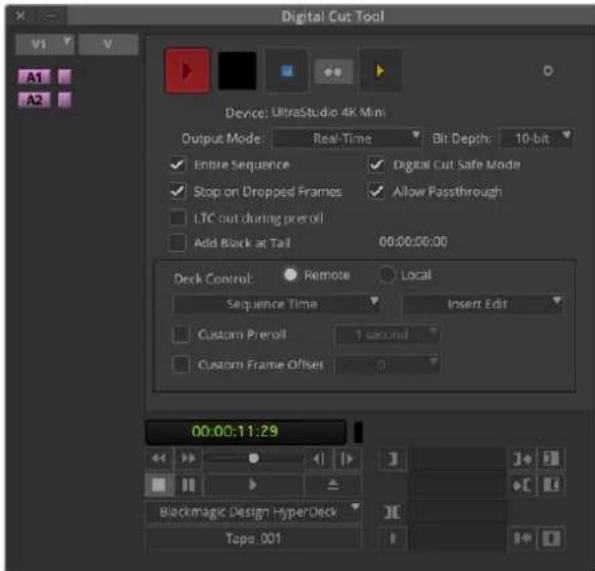The height and width of the screenshot is (571, 595).
Task: Close the Digital Cut Tool window
Action: (x=20, y=16)
